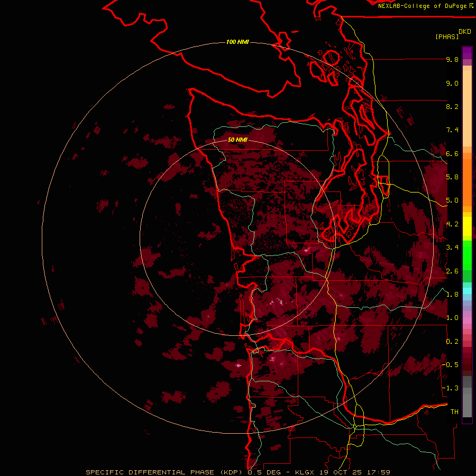The height and width of the screenshot is (476, 476).
Task: Click the 50 NMI range ring label
Action: [237, 140]
